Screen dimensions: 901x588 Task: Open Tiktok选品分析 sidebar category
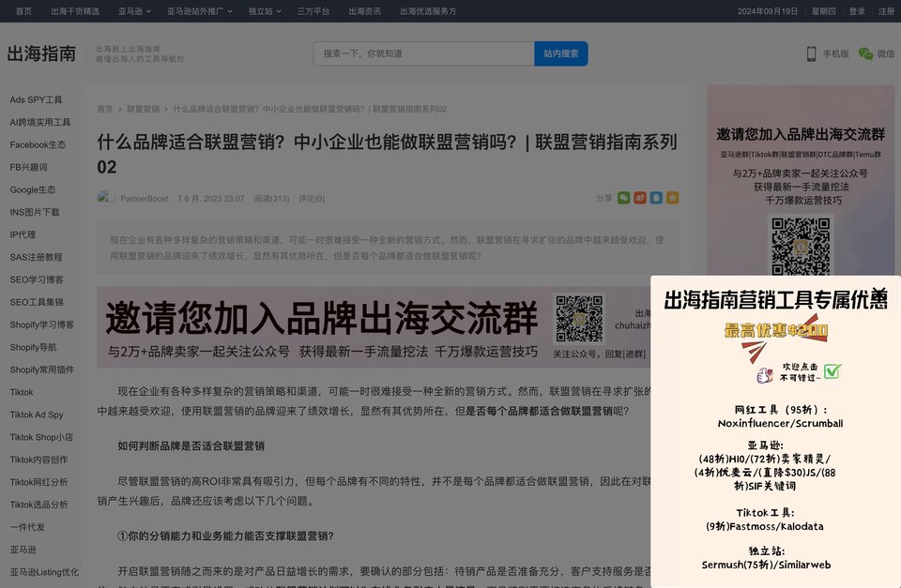[38, 505]
